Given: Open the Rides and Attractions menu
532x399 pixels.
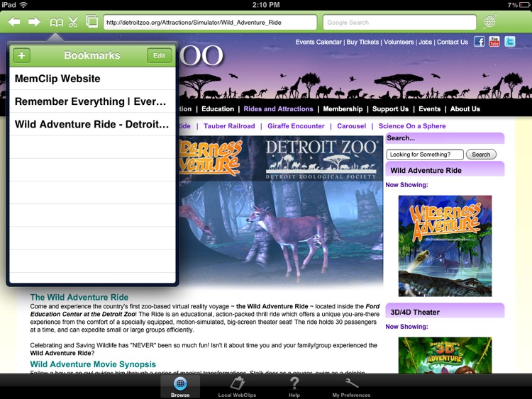Looking at the screenshot, I should [278, 109].
